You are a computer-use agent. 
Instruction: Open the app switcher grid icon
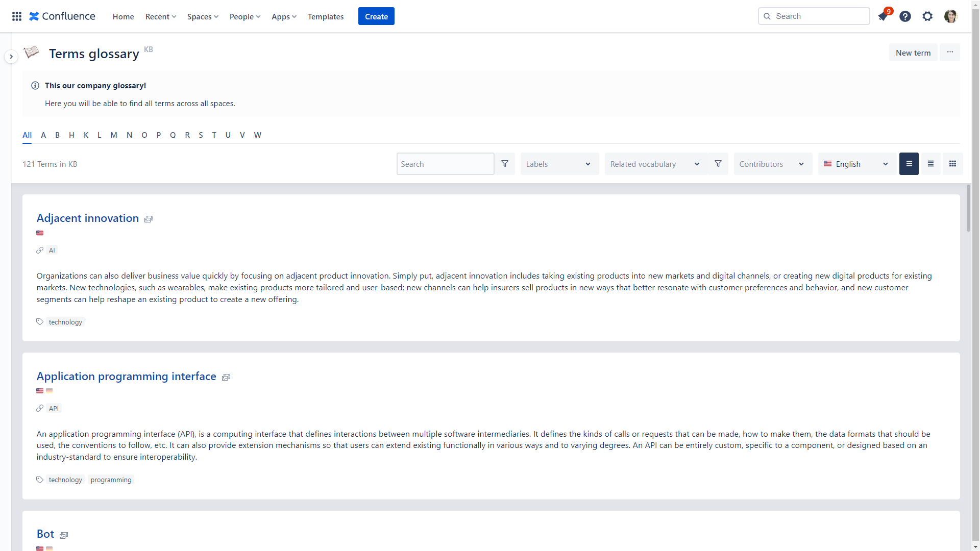click(x=17, y=16)
